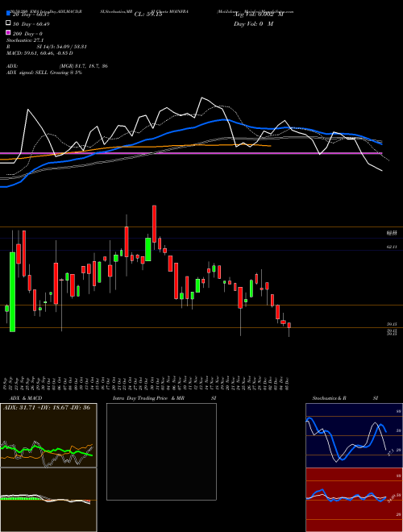
Task: Click the tallest red candlestick at the peak
Action: (x=154, y=223)
